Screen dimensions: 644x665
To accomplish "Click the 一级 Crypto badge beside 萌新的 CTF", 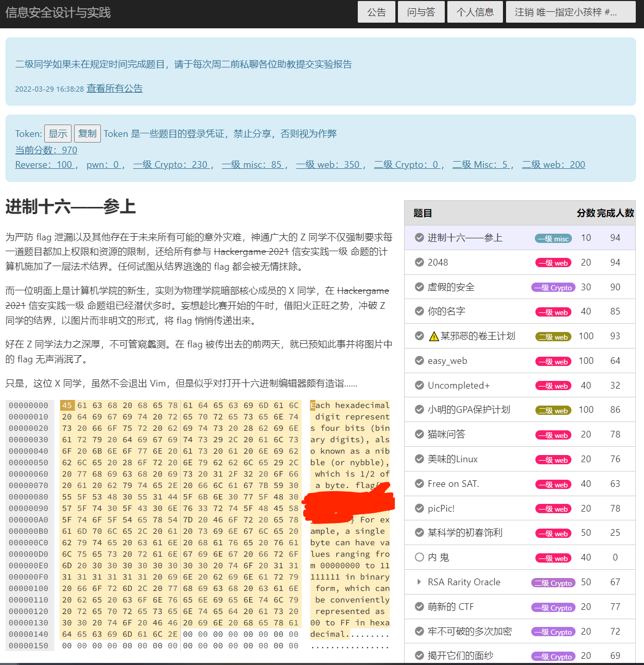I will click(553, 607).
